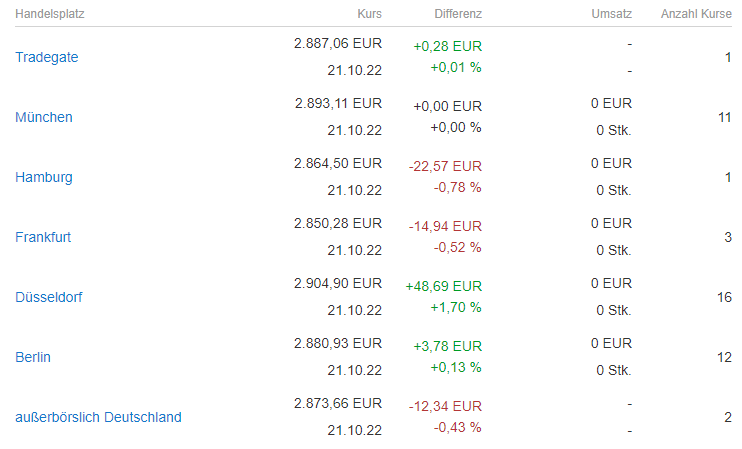Click the -12,34 EUR difference value

445,406
